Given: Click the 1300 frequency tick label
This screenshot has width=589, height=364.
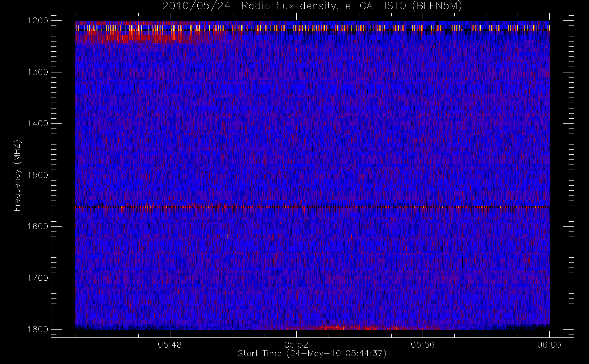Looking at the screenshot, I should 38,72.
